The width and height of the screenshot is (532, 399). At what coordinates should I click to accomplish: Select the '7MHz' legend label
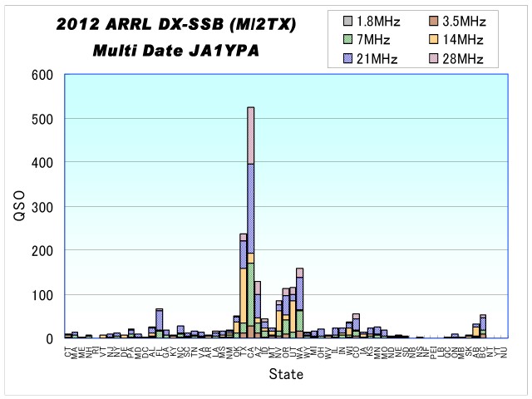pyautogui.click(x=373, y=40)
